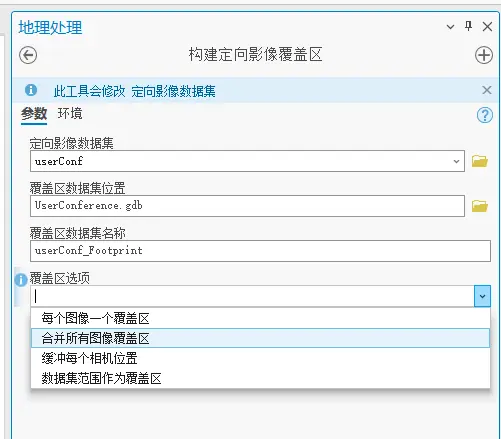Click the userConf_Footprint name field

[x=260, y=251]
